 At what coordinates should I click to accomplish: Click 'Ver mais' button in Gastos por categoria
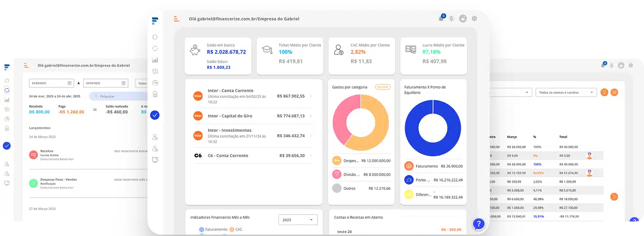pyautogui.click(x=383, y=87)
